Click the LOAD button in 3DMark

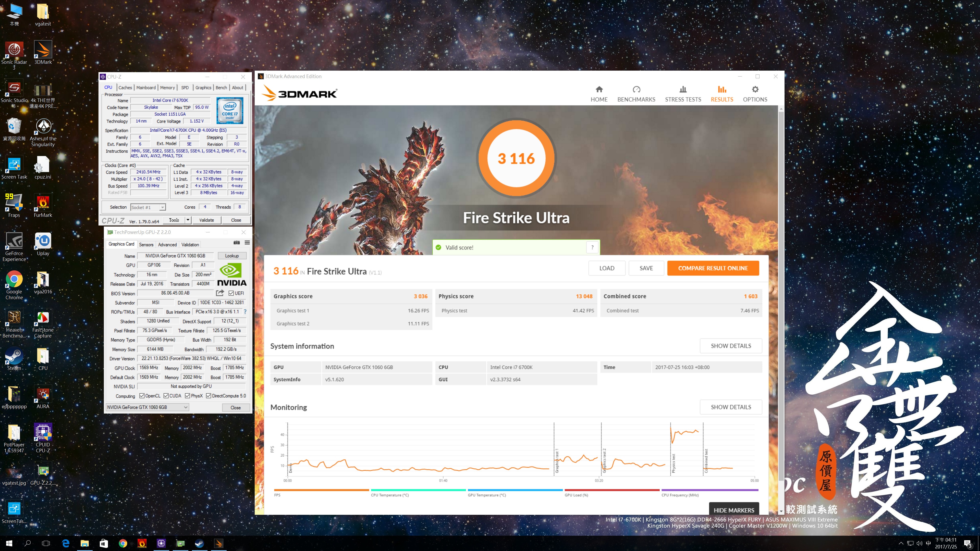[607, 268]
